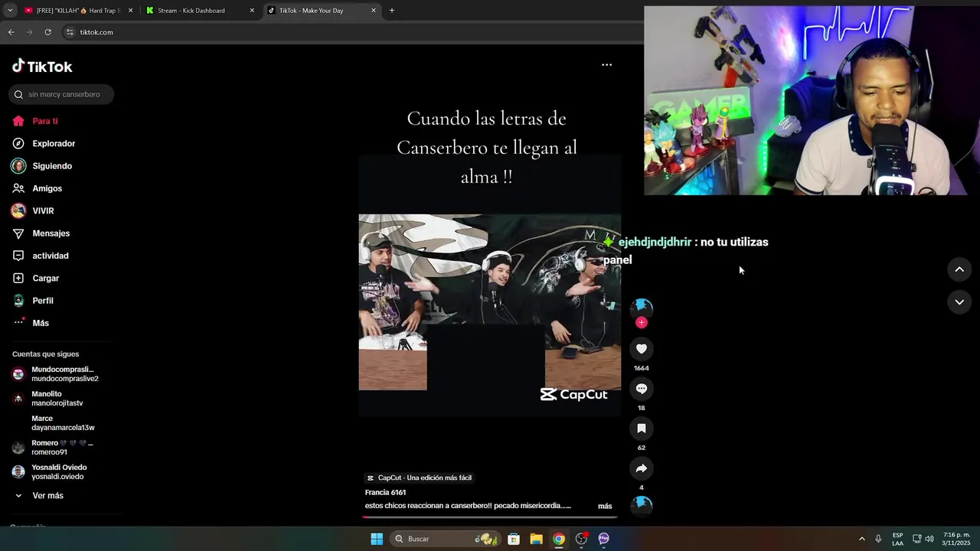
Task: Go to previous video with up arrow
Action: pyautogui.click(x=959, y=269)
